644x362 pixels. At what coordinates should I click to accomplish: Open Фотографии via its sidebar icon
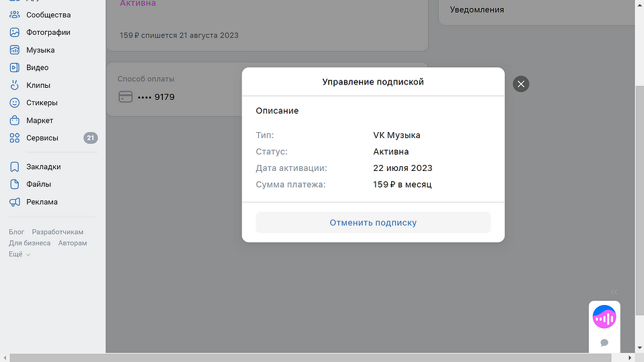point(14,32)
